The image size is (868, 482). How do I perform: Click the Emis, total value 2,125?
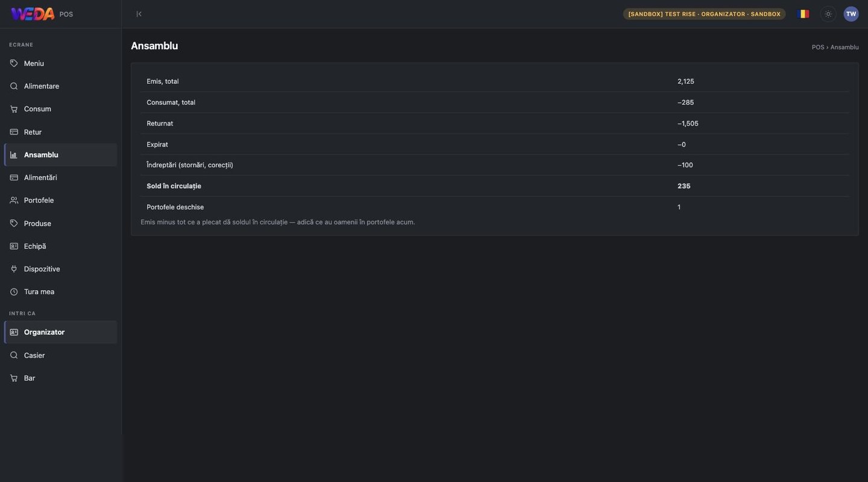pos(686,81)
